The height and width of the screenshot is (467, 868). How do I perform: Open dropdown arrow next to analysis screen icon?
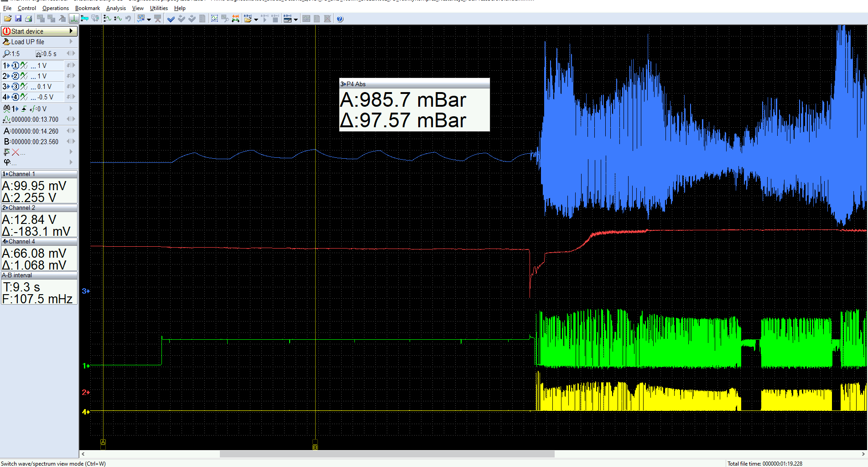149,19
